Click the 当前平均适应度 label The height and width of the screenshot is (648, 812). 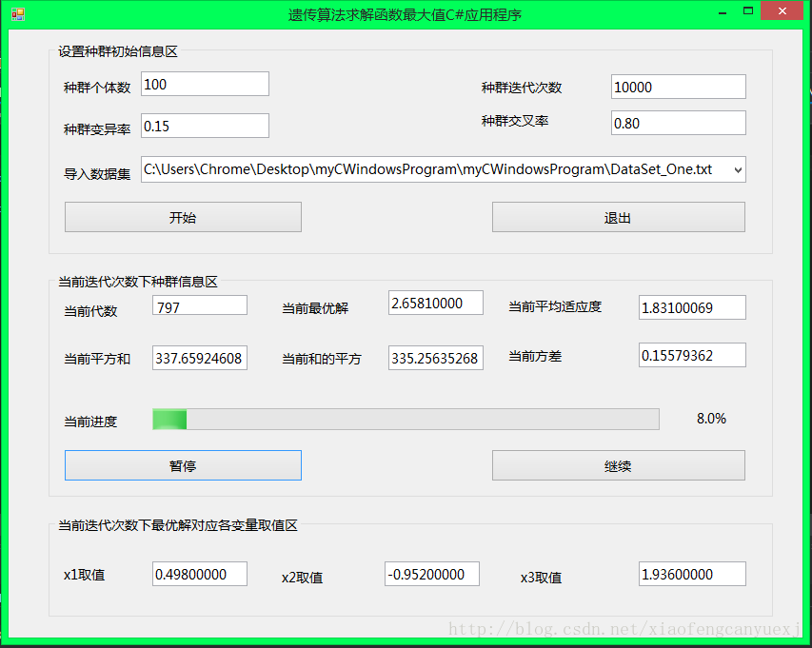click(x=555, y=306)
